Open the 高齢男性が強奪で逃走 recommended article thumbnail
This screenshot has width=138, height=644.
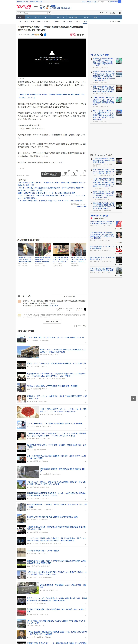point(43,249)
